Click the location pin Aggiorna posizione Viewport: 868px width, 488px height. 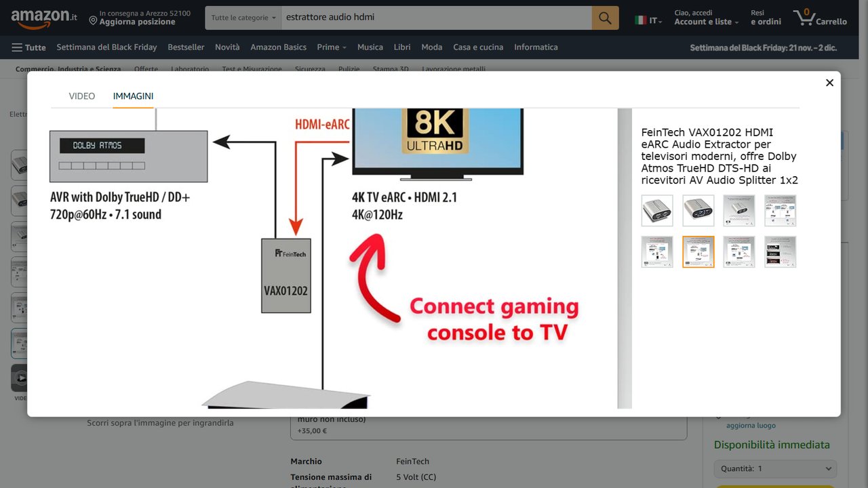click(x=140, y=18)
